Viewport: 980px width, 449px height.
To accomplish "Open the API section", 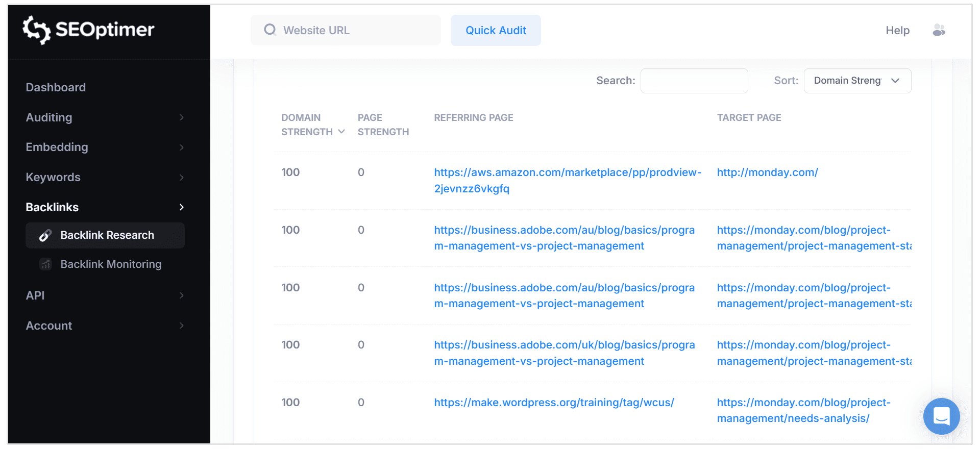I will (35, 295).
